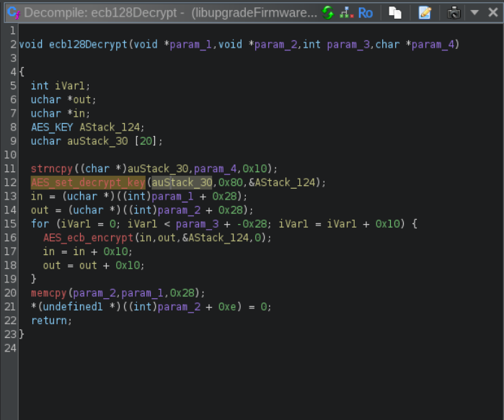Click the strncpy call on line 11
504x420 pixels.
(x=52, y=169)
